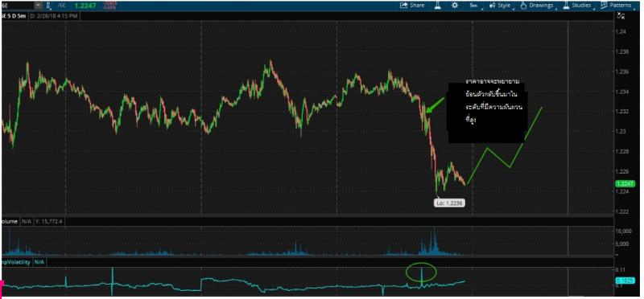This screenshot has height=299, width=644.
Task: Open the Studies menu
Action: coord(581,6)
